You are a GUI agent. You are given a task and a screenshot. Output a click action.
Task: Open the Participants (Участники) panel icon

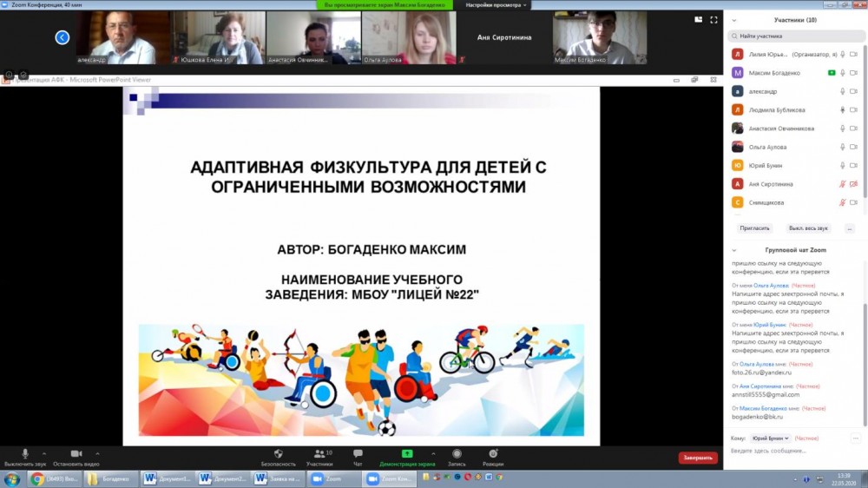[319, 454]
